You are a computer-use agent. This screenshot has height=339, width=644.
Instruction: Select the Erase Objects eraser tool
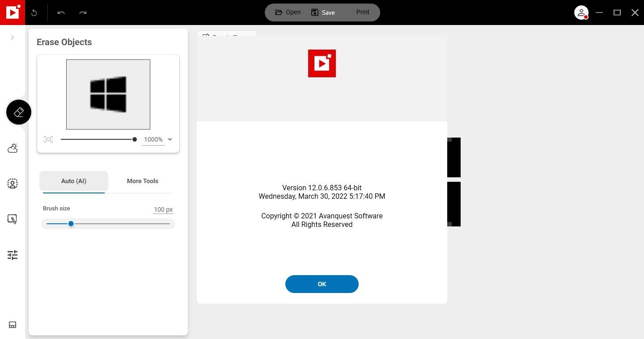pyautogui.click(x=19, y=112)
